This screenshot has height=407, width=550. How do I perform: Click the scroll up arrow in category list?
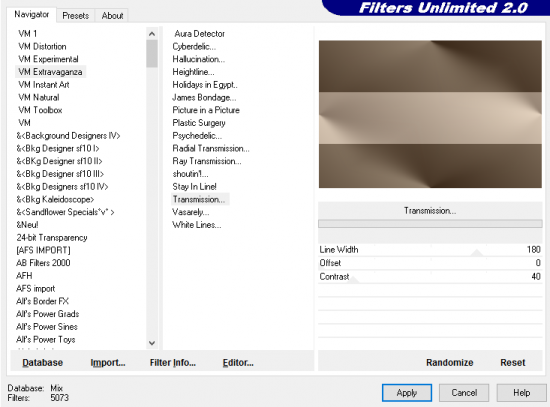coord(152,34)
